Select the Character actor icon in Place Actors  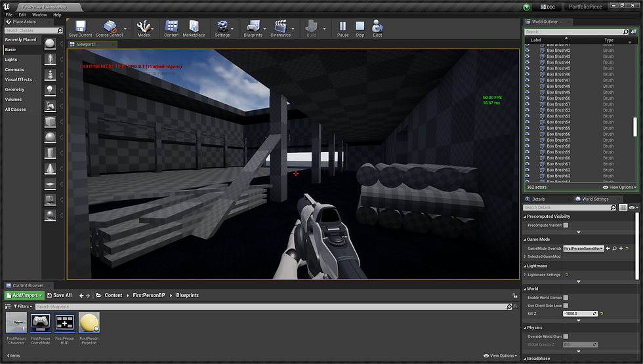(x=50, y=59)
